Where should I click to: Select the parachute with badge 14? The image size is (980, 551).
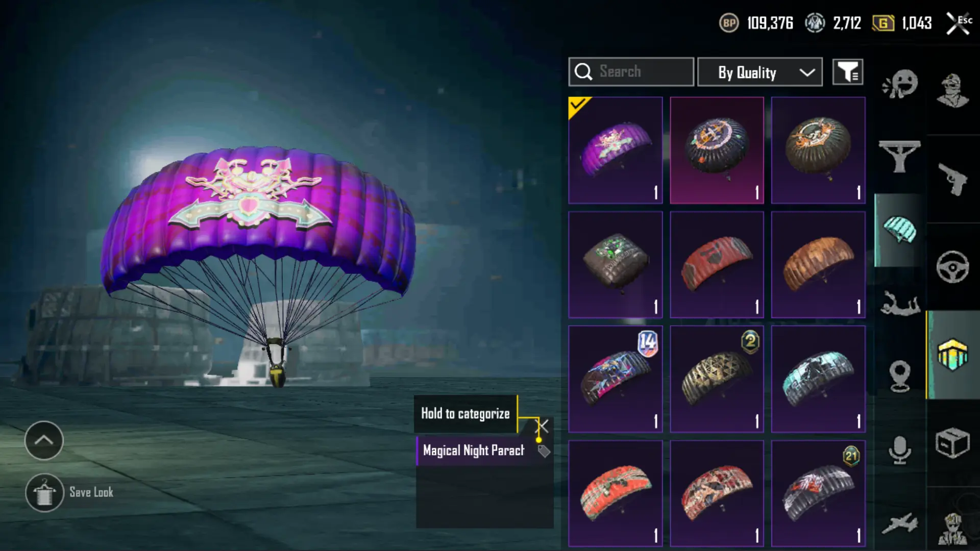pyautogui.click(x=616, y=379)
